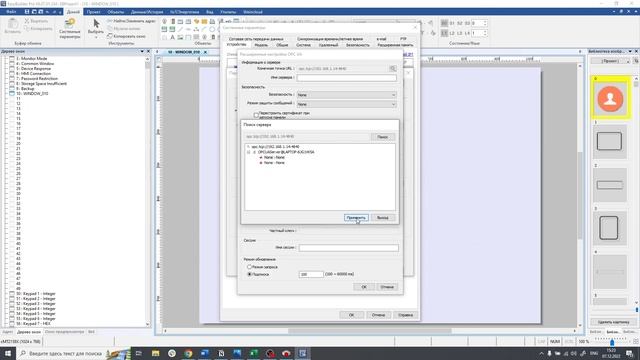Screen dimensions: 640x360
Task: Toggle checkbox for 9: Backup window
Action: coord(12,89)
